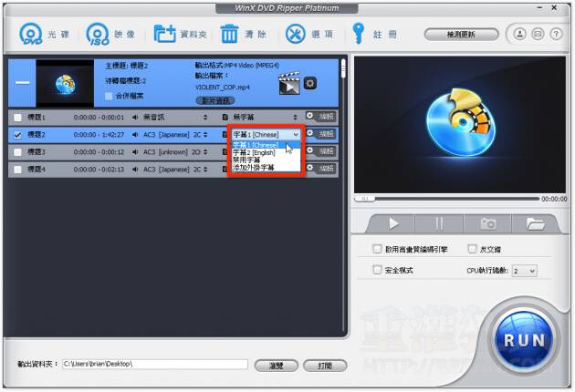
Task: Check the 標題4 checkbox
Action: tap(17, 170)
